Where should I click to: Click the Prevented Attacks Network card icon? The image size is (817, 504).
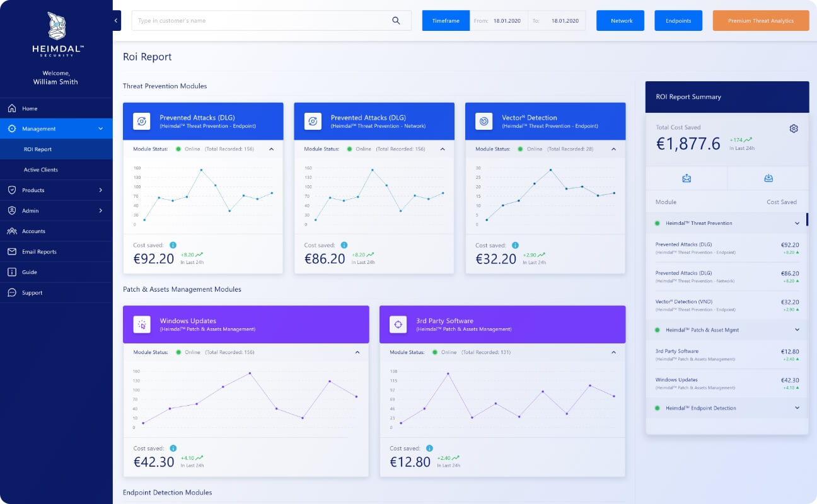coord(313,121)
